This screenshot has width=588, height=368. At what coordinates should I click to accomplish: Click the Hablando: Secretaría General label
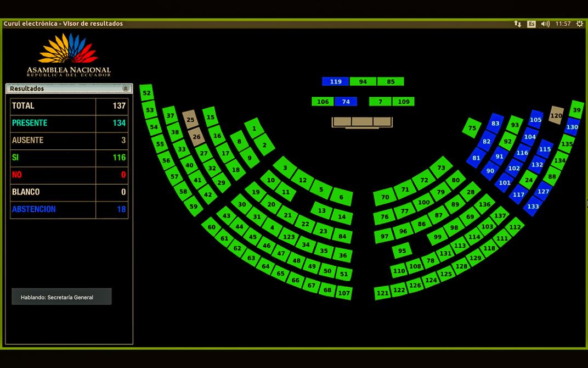coord(61,297)
